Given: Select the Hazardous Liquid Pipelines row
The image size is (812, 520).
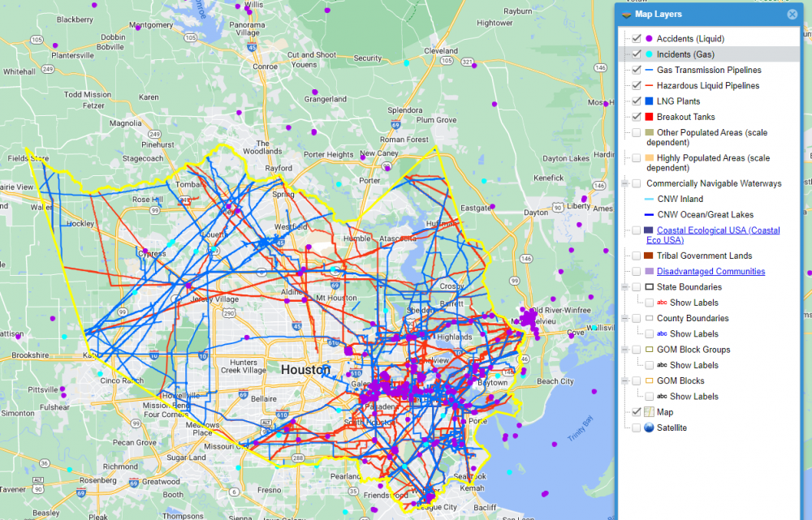Looking at the screenshot, I should click(708, 86).
